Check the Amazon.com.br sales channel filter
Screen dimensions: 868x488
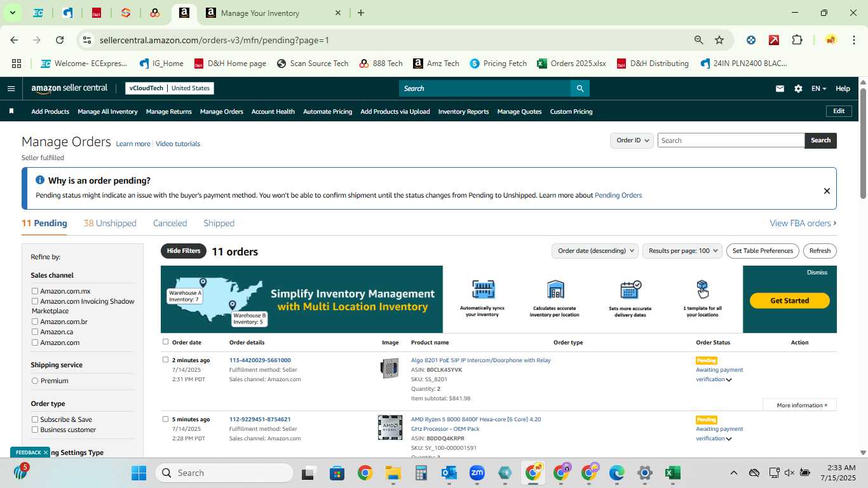35,322
